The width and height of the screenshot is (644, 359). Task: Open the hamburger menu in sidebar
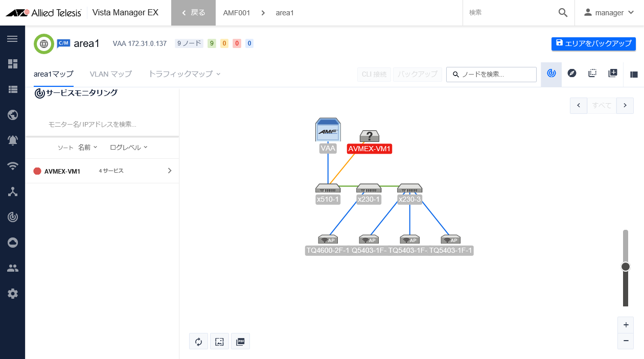pos(13,39)
